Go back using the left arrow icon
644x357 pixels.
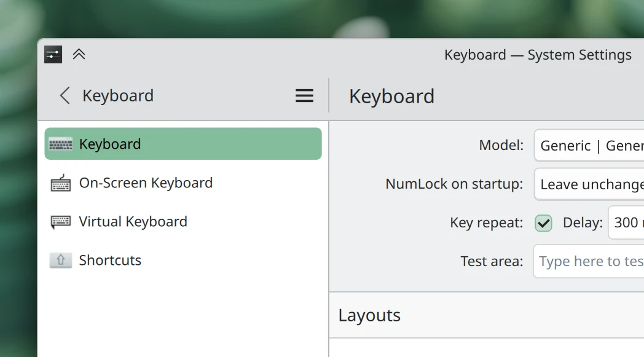65,95
